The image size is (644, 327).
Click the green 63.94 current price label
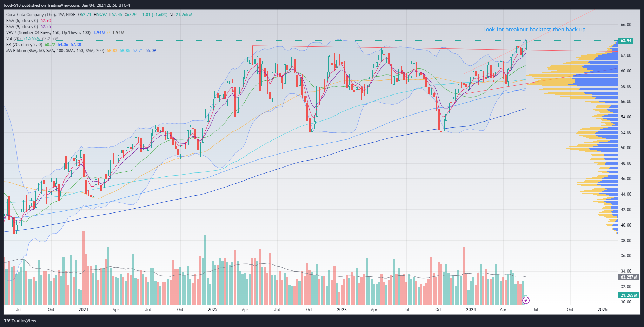[x=626, y=41]
